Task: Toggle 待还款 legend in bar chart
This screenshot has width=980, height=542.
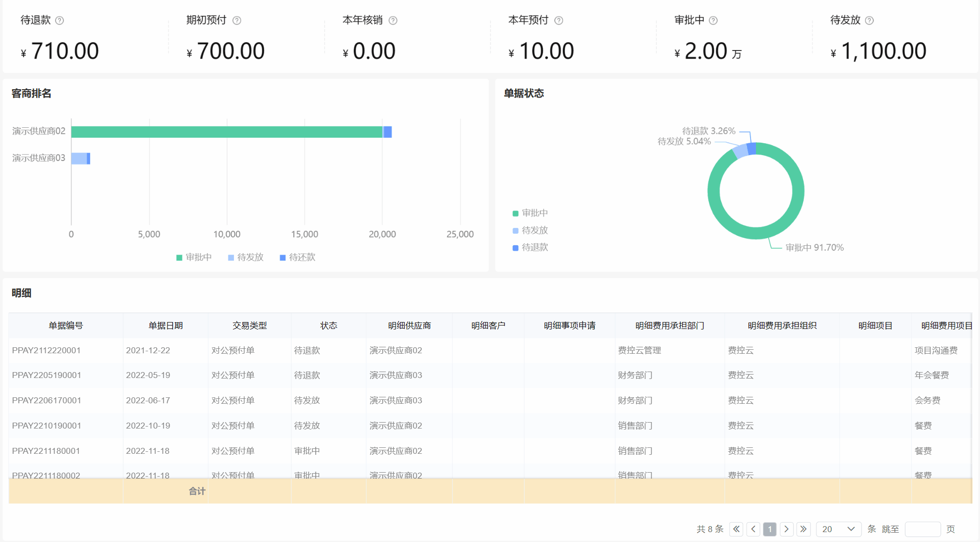Action: click(297, 257)
